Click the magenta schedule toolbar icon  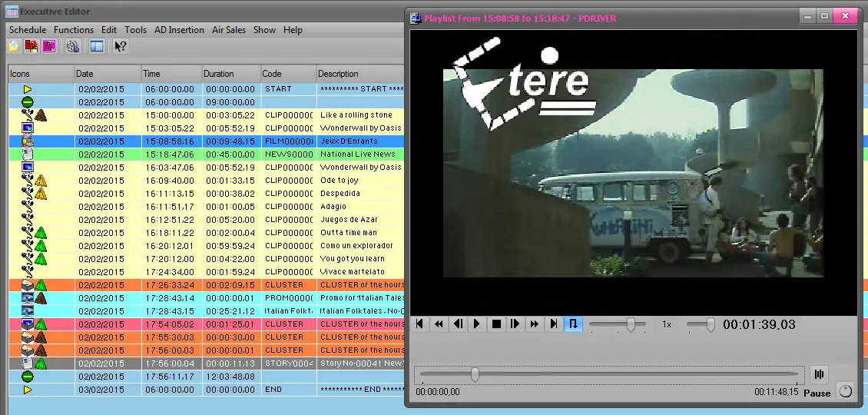49,47
